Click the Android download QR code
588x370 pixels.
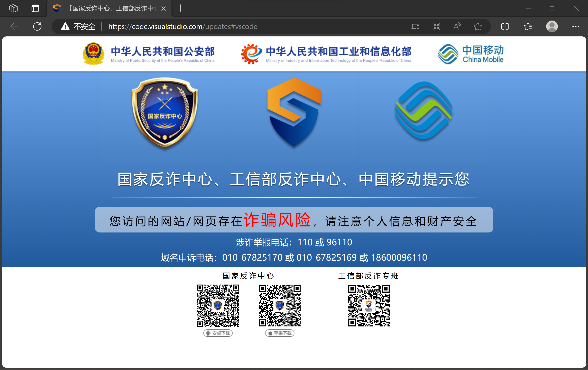218,306
